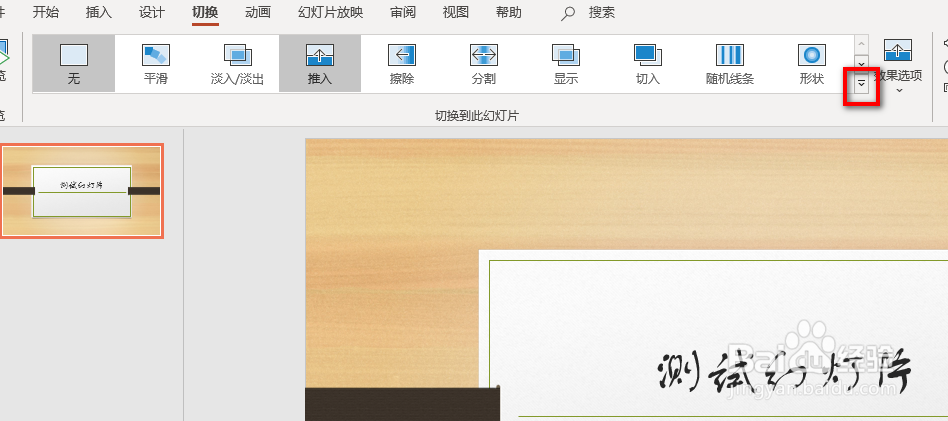This screenshot has width=948, height=421.
Task: Open the 设计 tab
Action: point(152,13)
